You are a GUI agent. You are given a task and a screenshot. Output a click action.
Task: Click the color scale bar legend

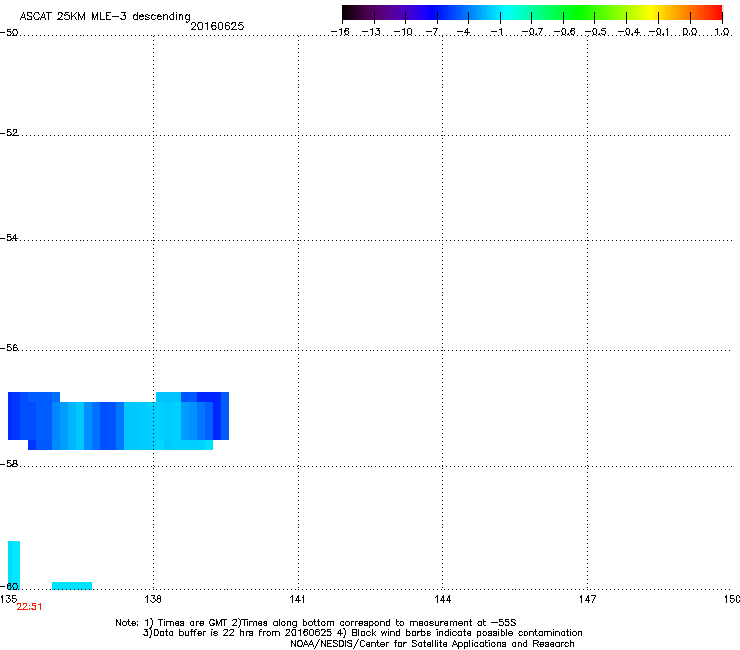click(532, 13)
